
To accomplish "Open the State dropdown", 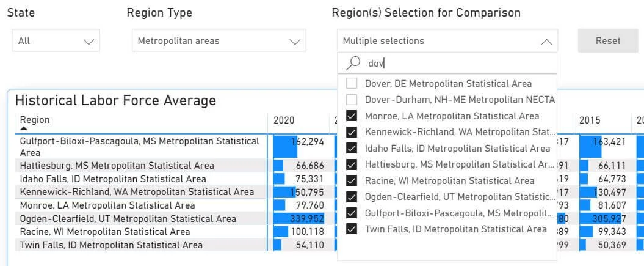I will 56,41.
